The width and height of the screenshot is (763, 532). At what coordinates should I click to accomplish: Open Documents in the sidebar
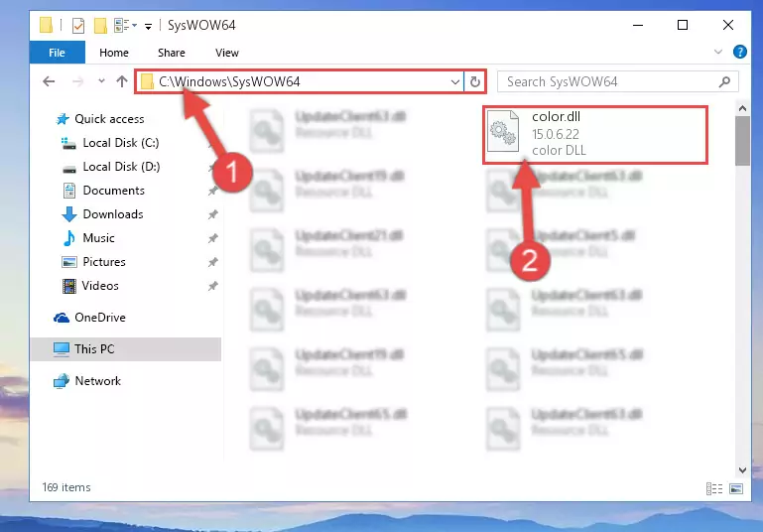[x=103, y=191]
